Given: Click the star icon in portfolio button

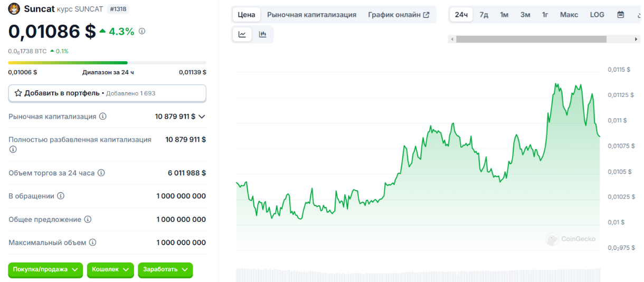Looking at the screenshot, I should (x=18, y=93).
